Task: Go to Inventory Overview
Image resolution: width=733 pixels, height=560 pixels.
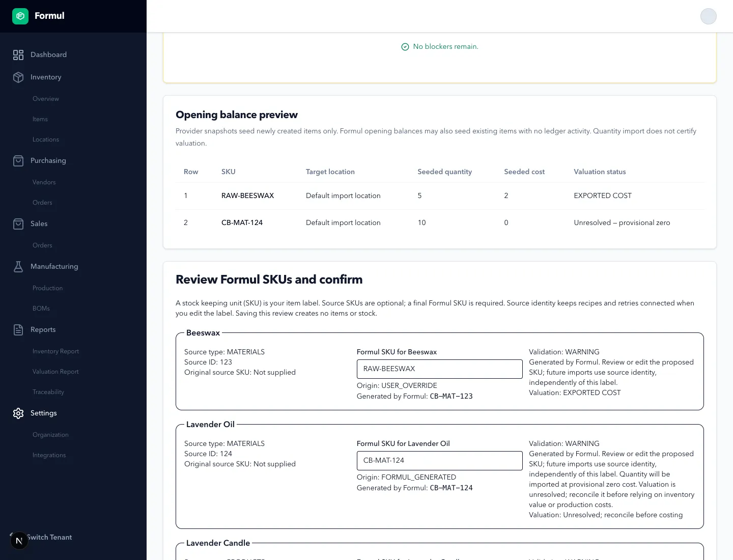Action: coord(46,99)
